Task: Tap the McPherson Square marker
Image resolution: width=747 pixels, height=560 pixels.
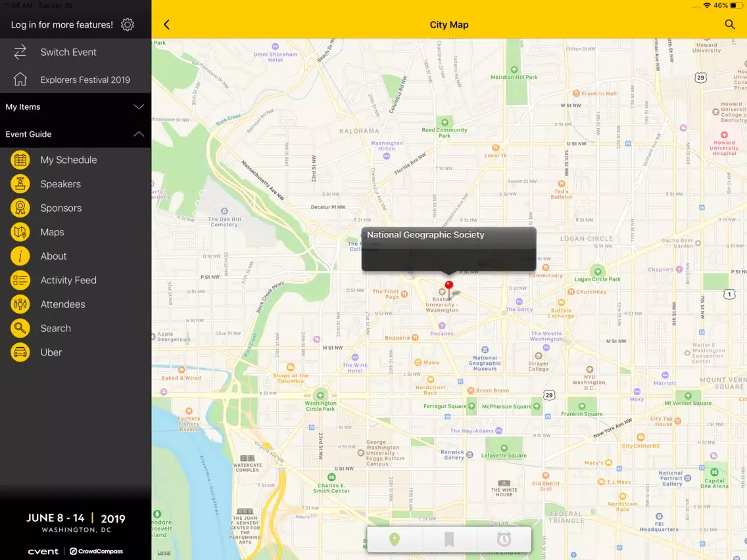Action: click(537, 406)
